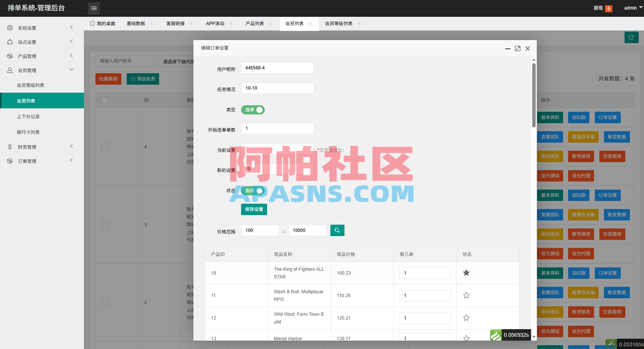Screen dimensions: 644x349
Task: Expand 财务管理 sidebar menu
Action: (42, 147)
